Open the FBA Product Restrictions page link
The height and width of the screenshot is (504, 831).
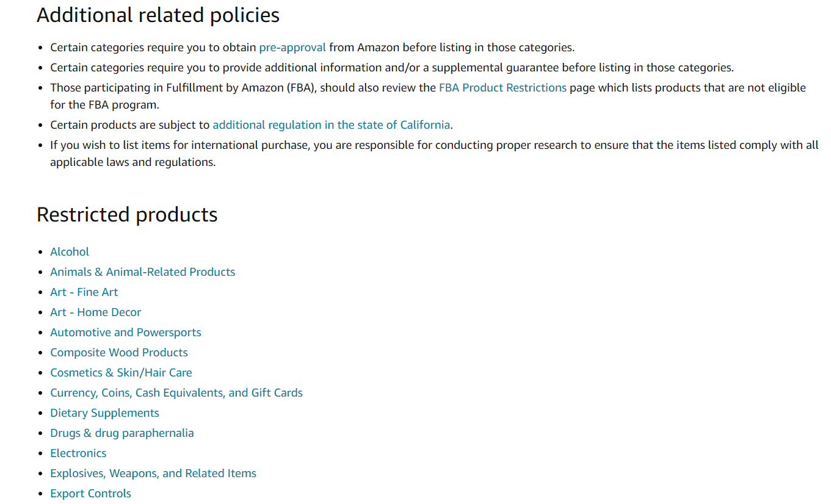point(503,88)
